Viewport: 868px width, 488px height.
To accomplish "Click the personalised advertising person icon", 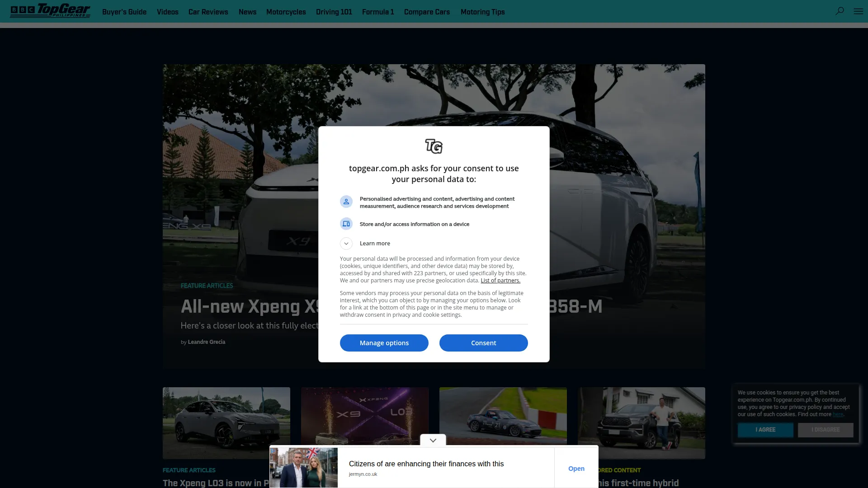I will click(x=346, y=202).
